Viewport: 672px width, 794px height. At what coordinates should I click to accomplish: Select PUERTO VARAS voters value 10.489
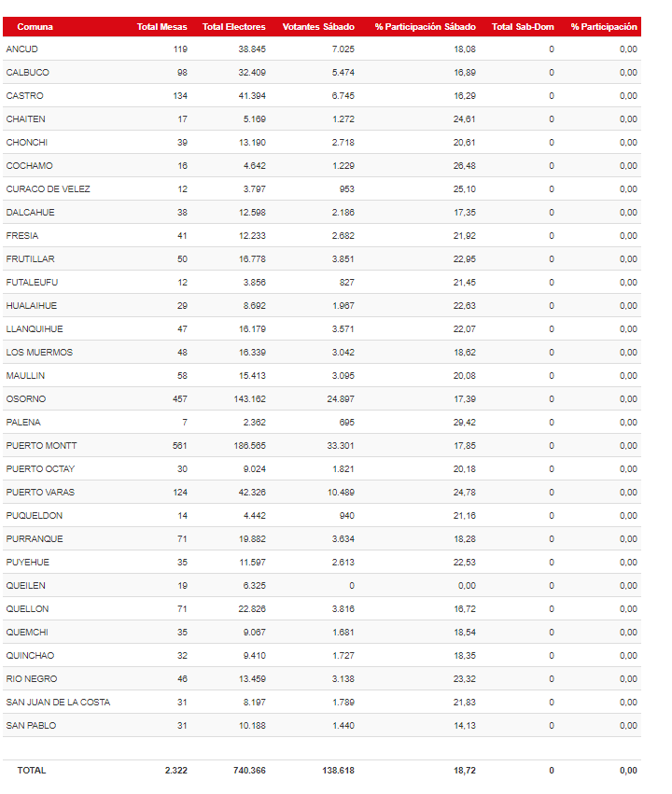click(x=341, y=493)
